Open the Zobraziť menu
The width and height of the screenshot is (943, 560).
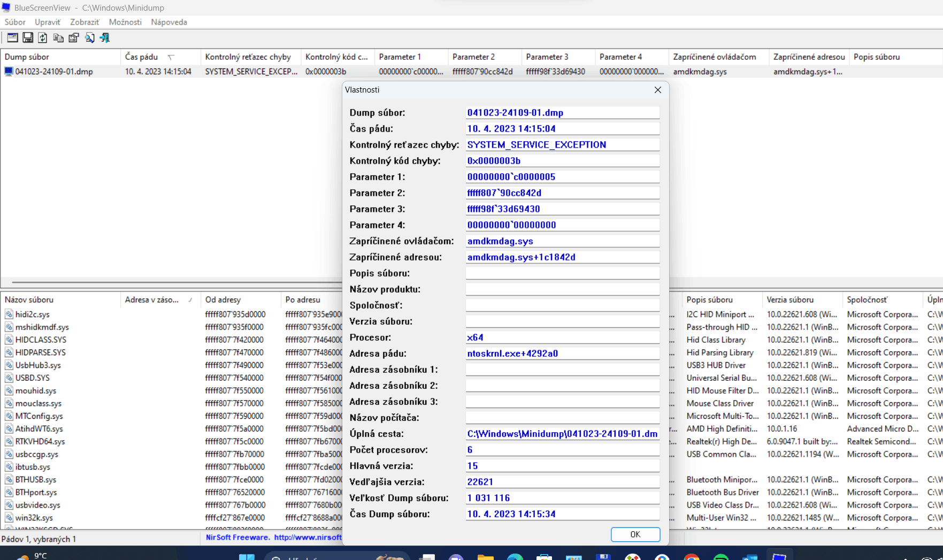[85, 22]
